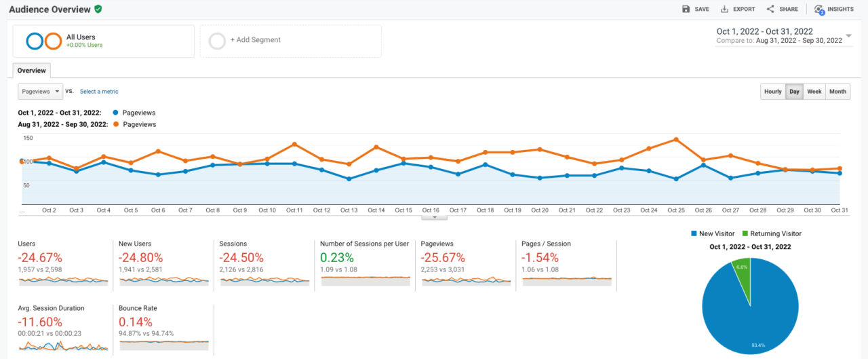Switch chart granularity to Month
The height and width of the screenshot is (359, 868).
pyautogui.click(x=837, y=92)
